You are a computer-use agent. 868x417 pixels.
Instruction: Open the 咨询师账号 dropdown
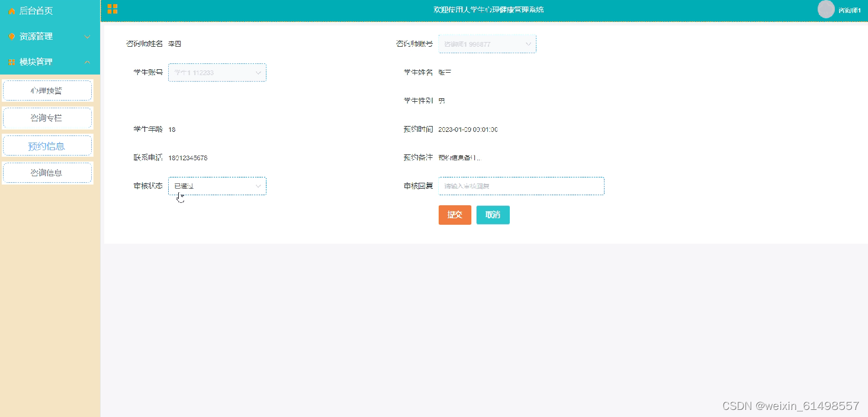click(487, 44)
